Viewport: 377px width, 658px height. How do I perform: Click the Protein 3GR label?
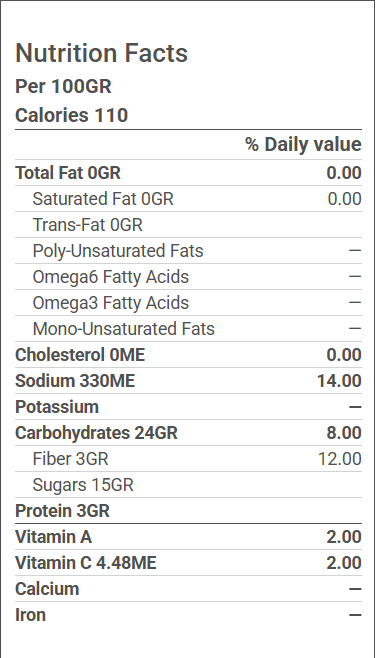tap(63, 511)
